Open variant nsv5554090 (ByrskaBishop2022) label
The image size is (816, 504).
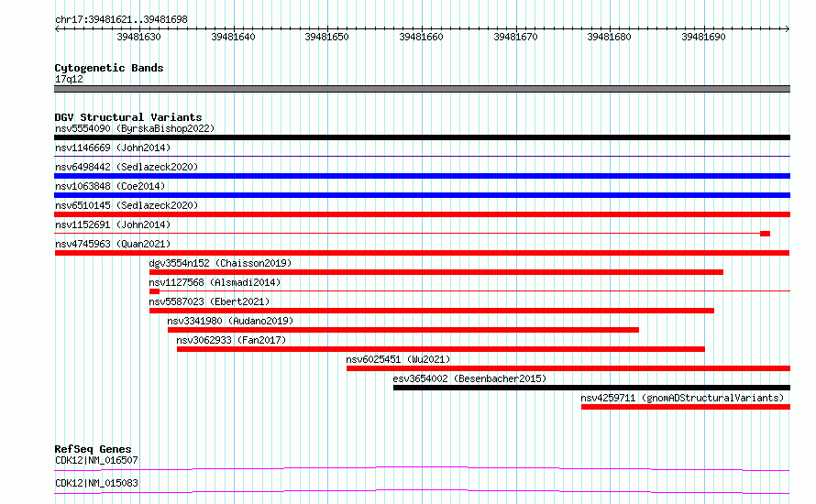[x=135, y=128]
